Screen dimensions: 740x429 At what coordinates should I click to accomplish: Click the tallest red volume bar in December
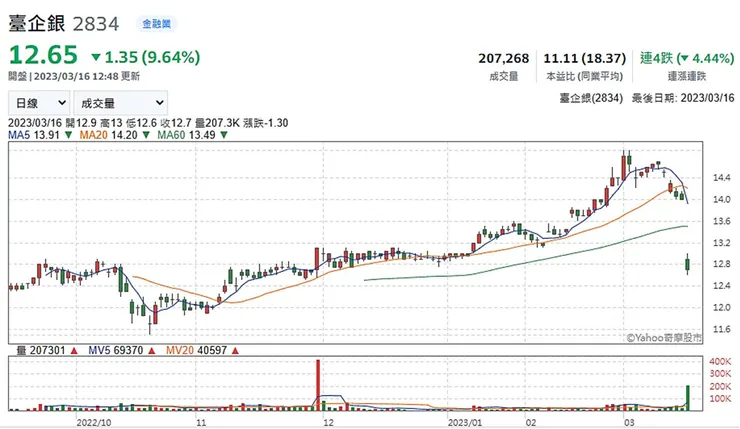(x=318, y=385)
